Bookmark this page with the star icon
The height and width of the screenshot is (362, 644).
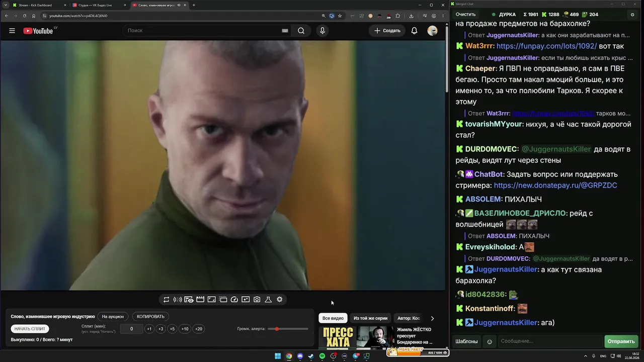[340, 16]
